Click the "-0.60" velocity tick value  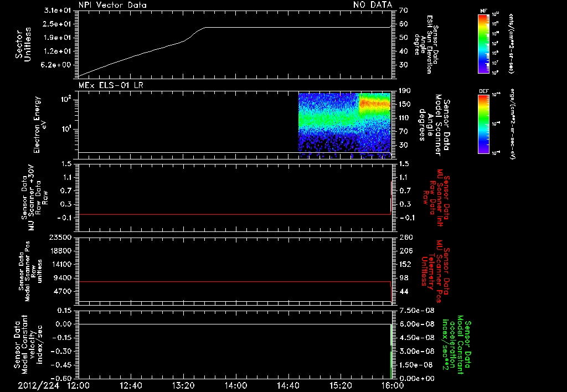pos(61,378)
